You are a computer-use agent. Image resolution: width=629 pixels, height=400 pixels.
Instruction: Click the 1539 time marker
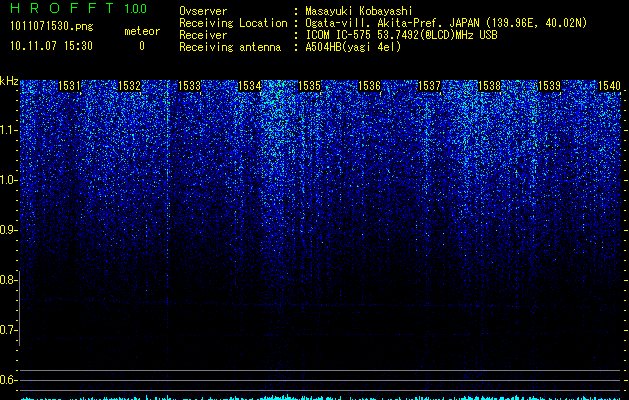[x=550, y=86]
